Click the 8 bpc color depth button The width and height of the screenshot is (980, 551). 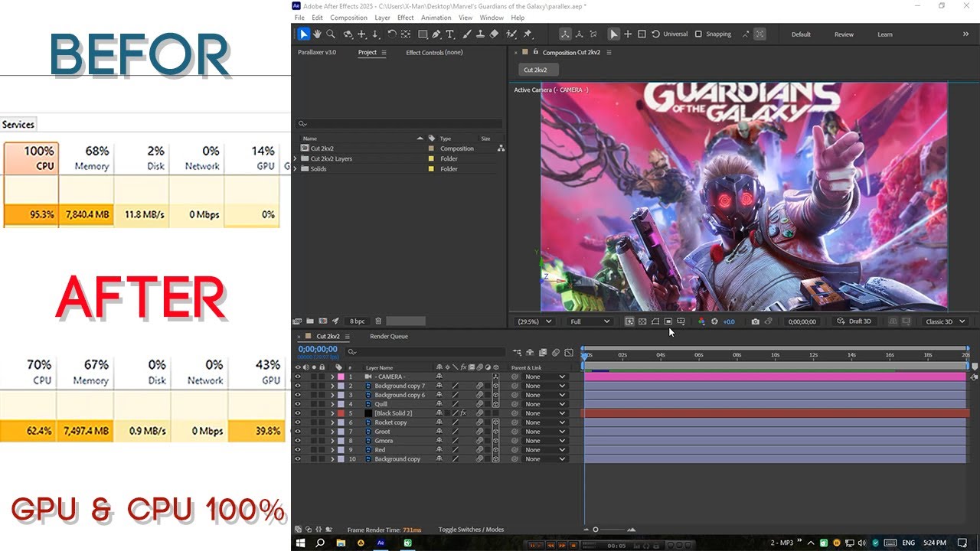point(358,321)
